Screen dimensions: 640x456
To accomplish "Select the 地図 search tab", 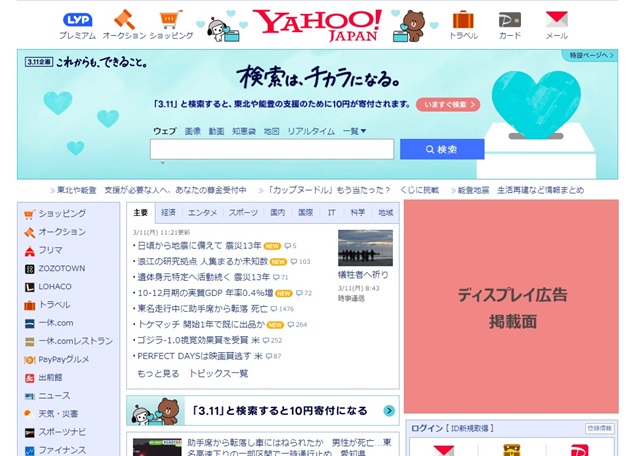I will click(271, 131).
